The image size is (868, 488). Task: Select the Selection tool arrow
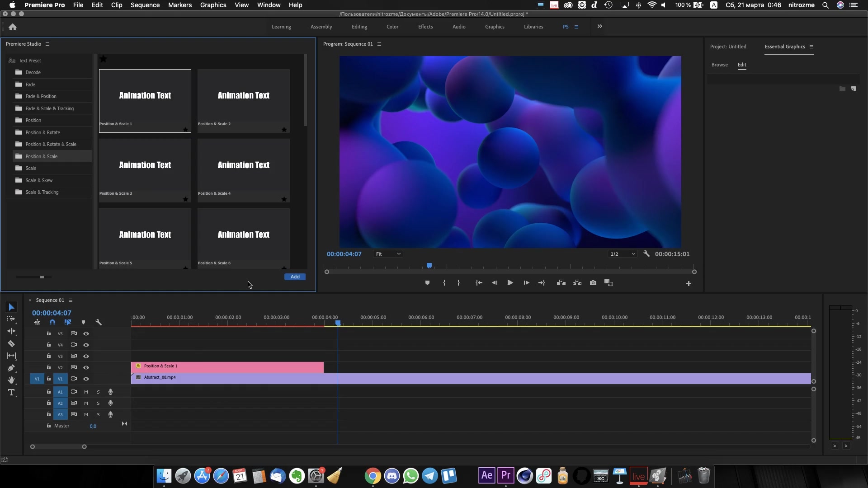point(11,307)
